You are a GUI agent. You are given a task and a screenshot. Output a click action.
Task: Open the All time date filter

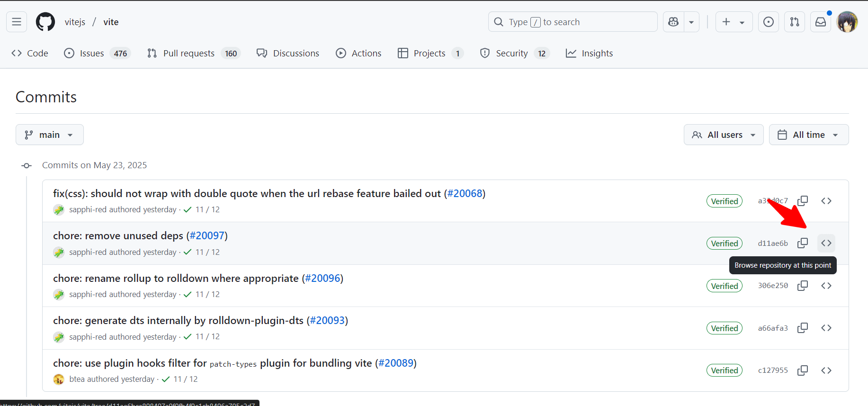click(809, 135)
